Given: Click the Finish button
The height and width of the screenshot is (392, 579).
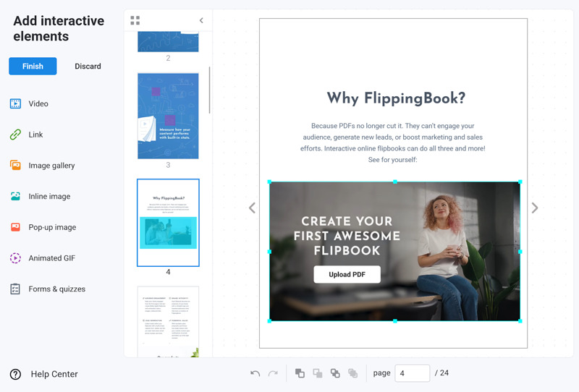Looking at the screenshot, I should click(x=33, y=66).
